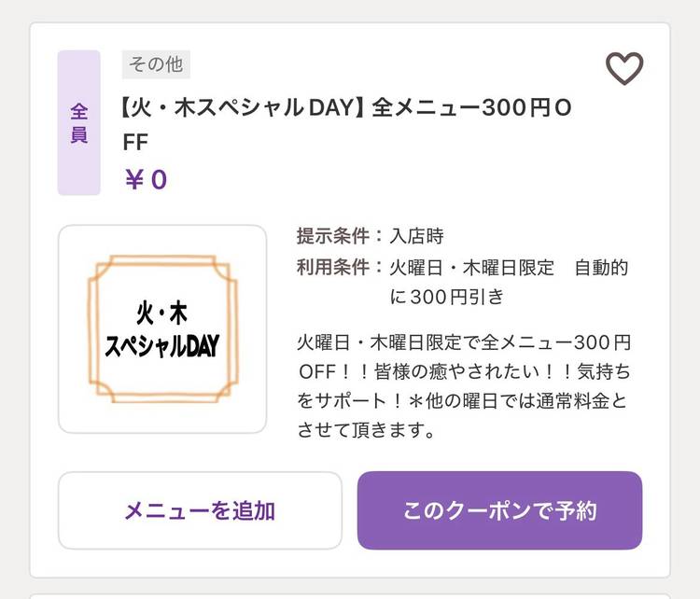The width and height of the screenshot is (700, 599).
Task: Open the 火・木スペシャルDAY coupon thumbnail
Action: tap(162, 329)
